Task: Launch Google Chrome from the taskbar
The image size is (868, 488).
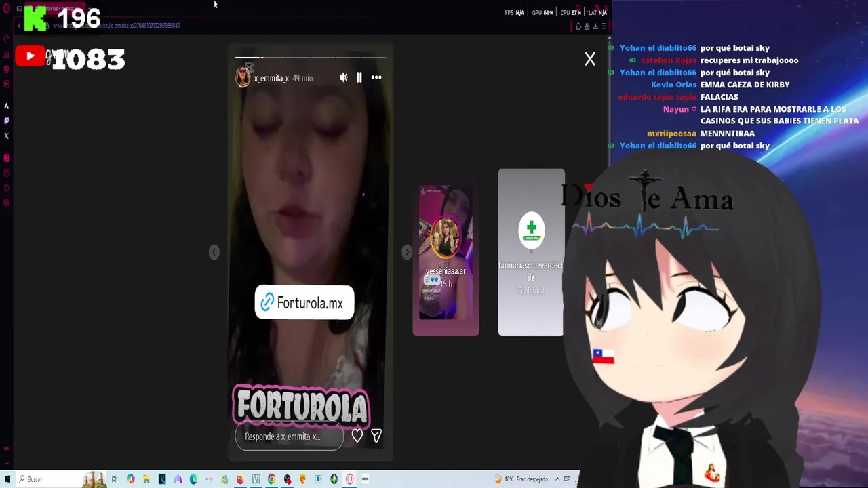Action: (271, 479)
